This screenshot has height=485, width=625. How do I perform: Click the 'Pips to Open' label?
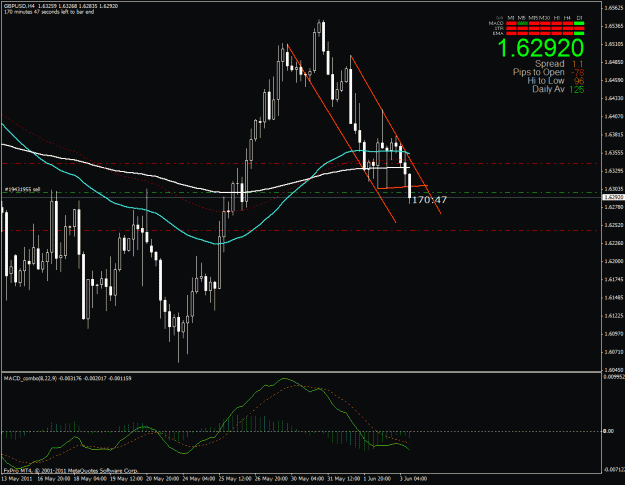(x=538, y=72)
